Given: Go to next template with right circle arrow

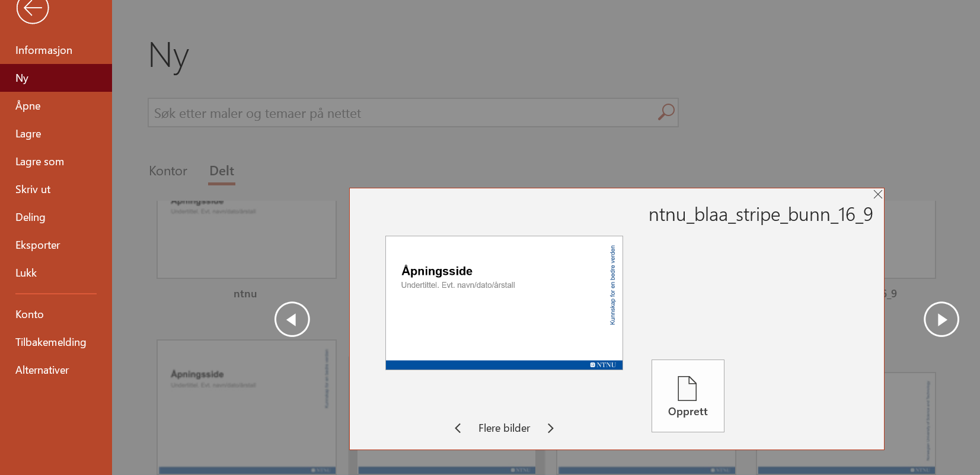Looking at the screenshot, I should pyautogui.click(x=941, y=319).
